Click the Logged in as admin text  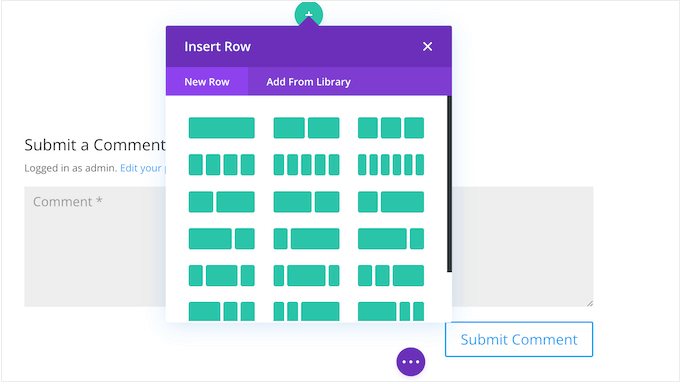71,168
